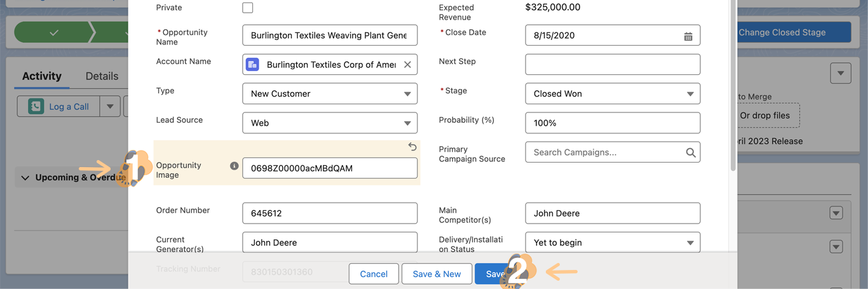Open the Lead Source dropdown showing Web
This screenshot has height=289, width=868.
(x=330, y=123)
